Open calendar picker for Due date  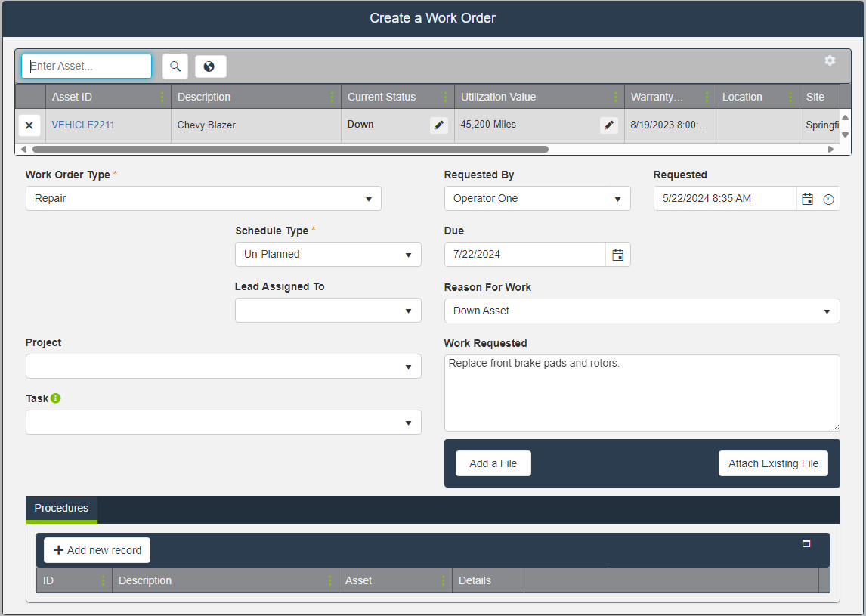click(x=617, y=255)
